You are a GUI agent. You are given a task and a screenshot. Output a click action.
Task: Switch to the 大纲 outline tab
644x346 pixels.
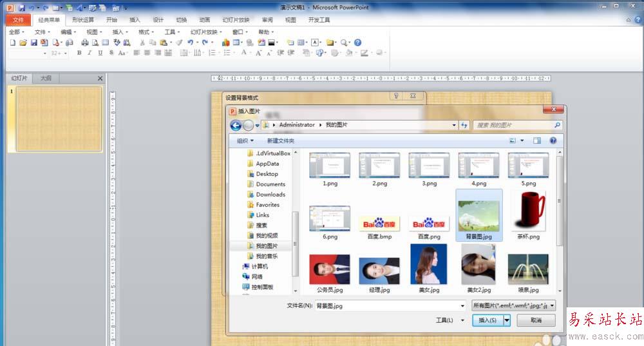[46, 79]
